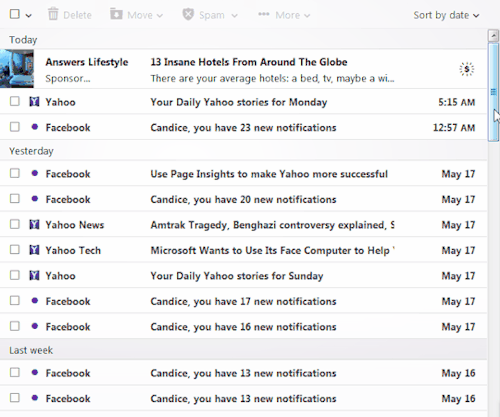Select checkbox for Yahoo Monday stories email
Screen dimensions: 500x417
click(x=15, y=101)
